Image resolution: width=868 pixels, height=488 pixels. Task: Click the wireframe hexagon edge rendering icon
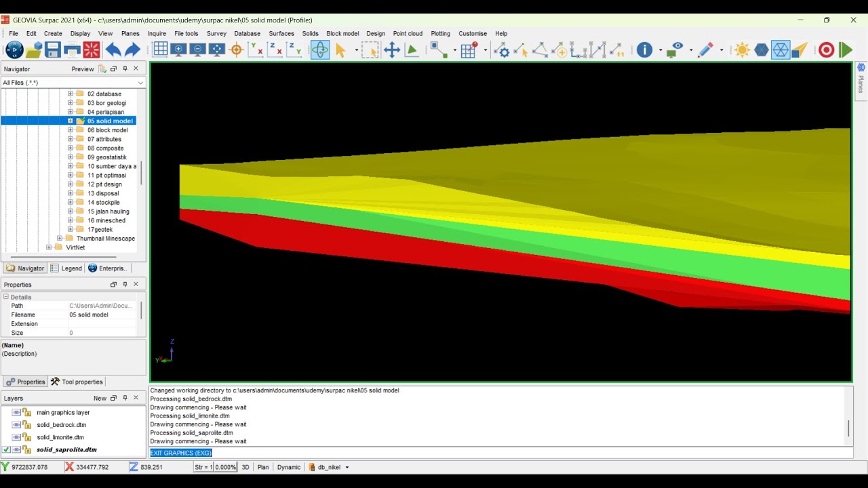[x=781, y=49]
